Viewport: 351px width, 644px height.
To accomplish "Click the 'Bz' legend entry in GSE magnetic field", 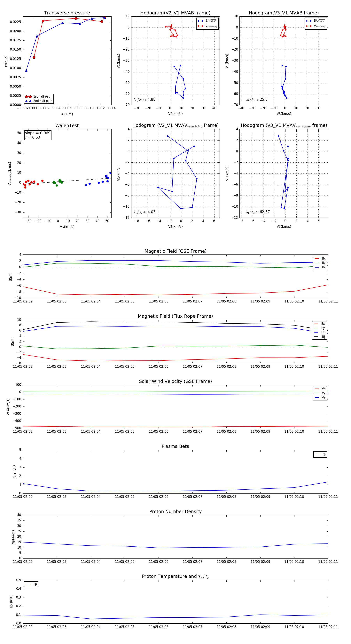I will (x=320, y=267).
